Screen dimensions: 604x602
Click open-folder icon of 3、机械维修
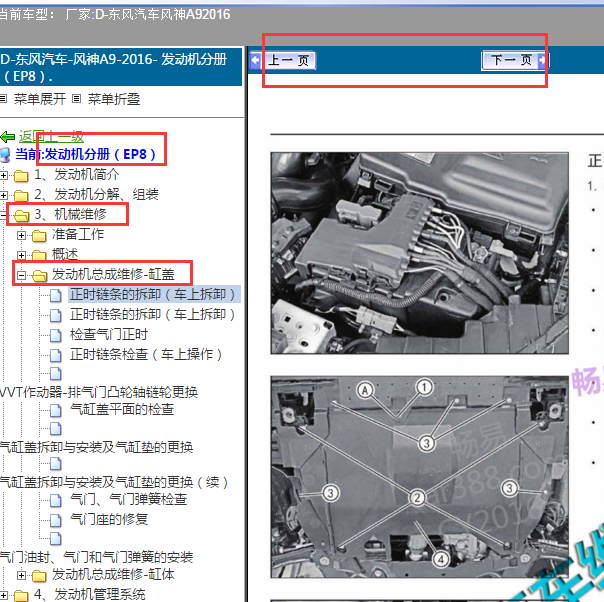pyautogui.click(x=22, y=216)
